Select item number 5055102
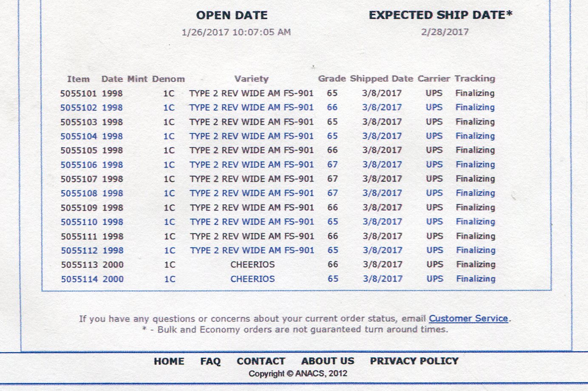 [x=79, y=108]
